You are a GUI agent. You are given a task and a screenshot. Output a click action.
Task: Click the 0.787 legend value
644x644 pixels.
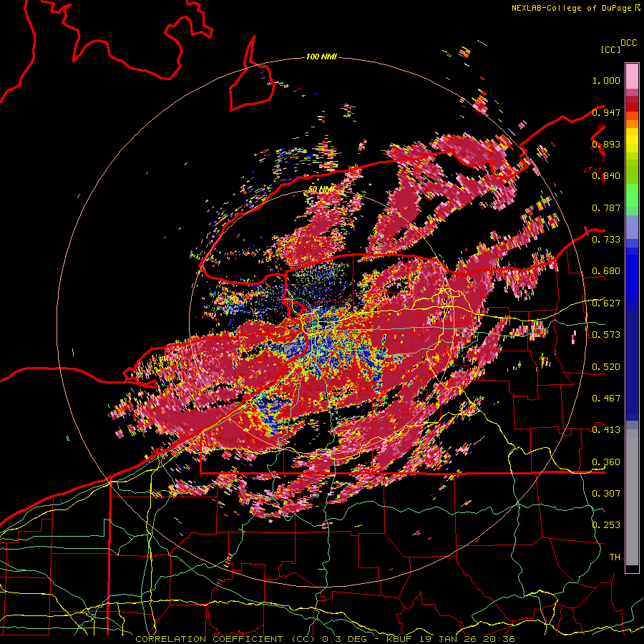(x=606, y=208)
